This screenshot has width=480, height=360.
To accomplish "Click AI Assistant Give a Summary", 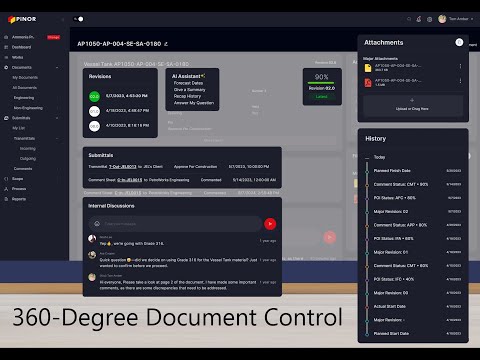I will tap(189, 90).
